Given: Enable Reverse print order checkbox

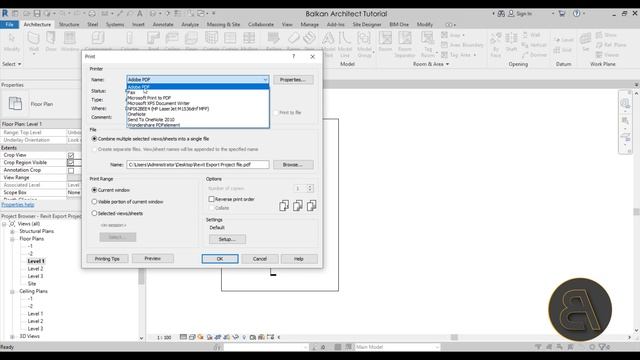Looking at the screenshot, I should [x=211, y=199].
